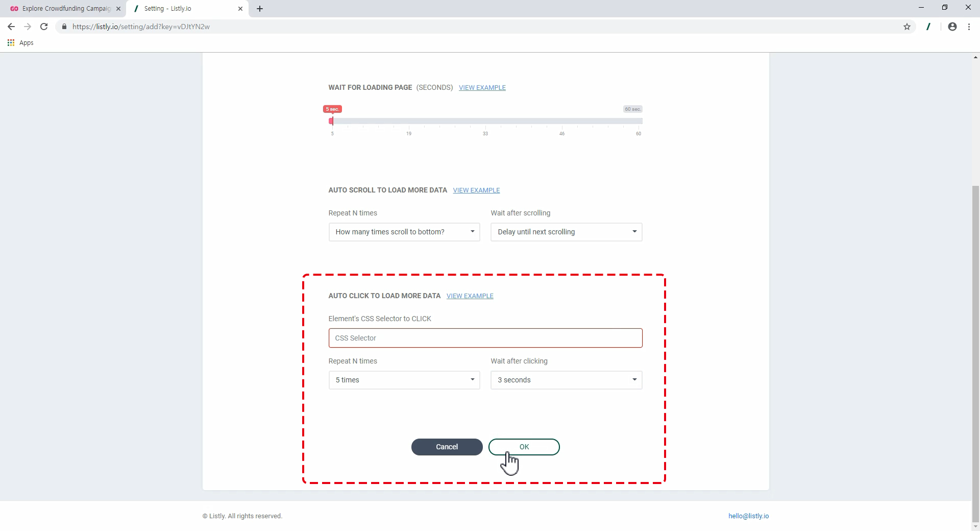This screenshot has height=531, width=980.
Task: Click the browser forward arrow icon
Action: 28,27
